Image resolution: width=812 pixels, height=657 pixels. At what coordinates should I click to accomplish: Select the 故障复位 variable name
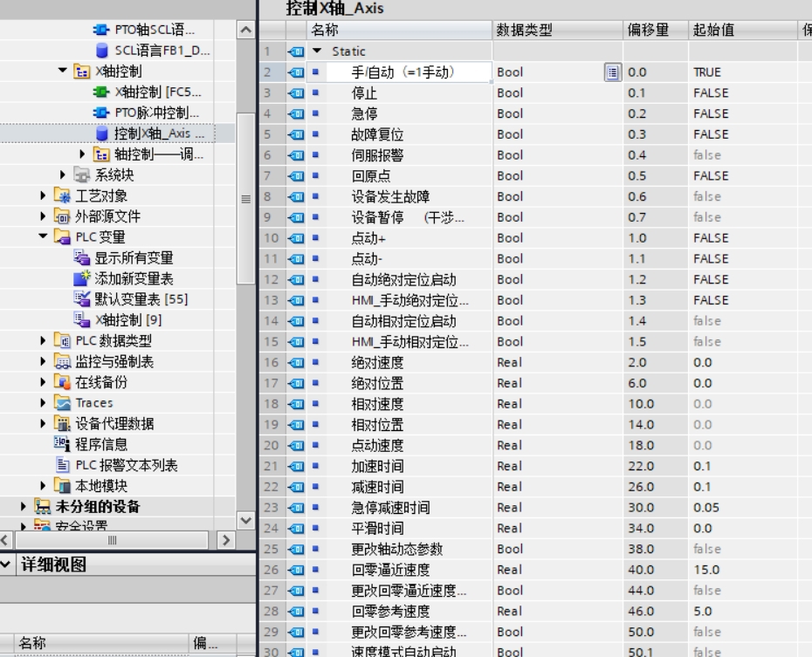point(377,134)
